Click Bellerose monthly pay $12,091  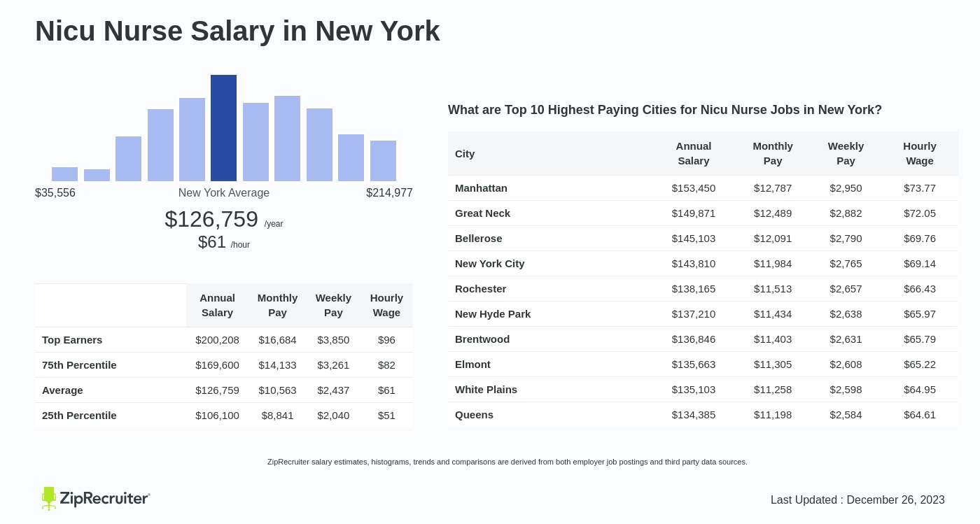(773, 238)
